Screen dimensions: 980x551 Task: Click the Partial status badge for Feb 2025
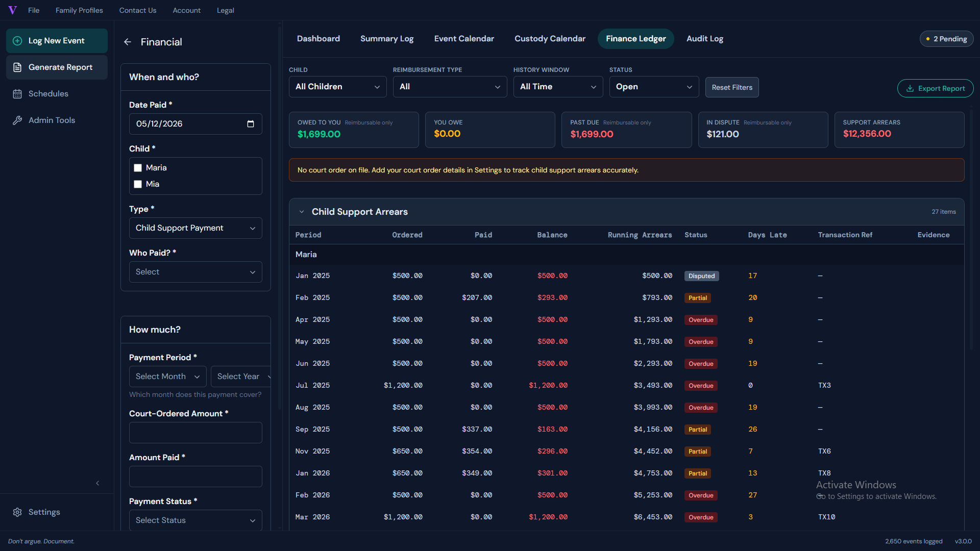click(698, 298)
